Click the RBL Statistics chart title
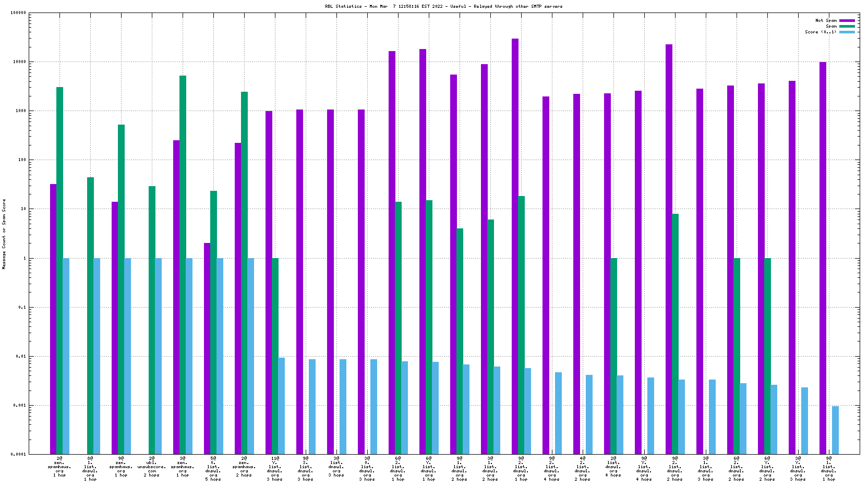The height and width of the screenshot is (488, 868). pyautogui.click(x=443, y=6)
